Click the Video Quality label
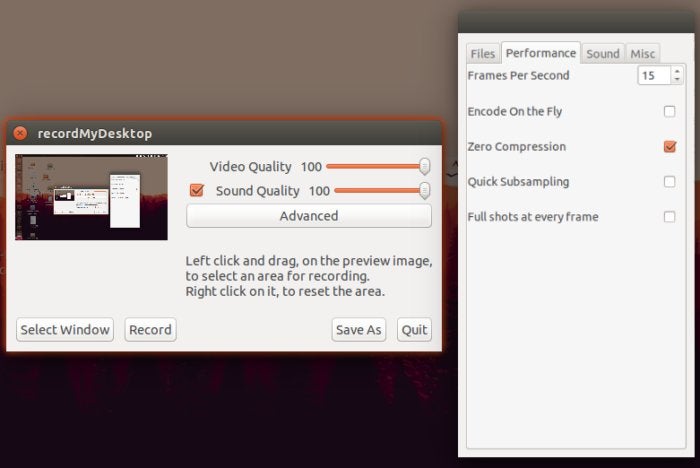 click(250, 167)
